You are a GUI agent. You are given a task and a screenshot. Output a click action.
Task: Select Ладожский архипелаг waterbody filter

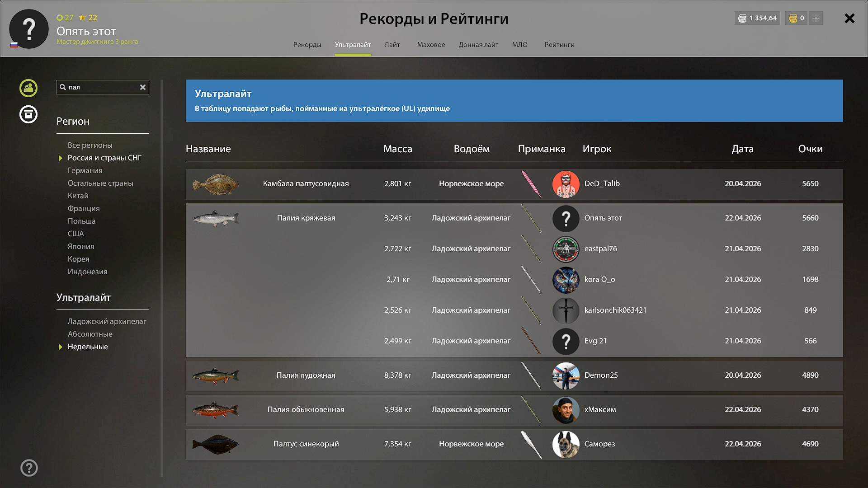[x=107, y=321]
